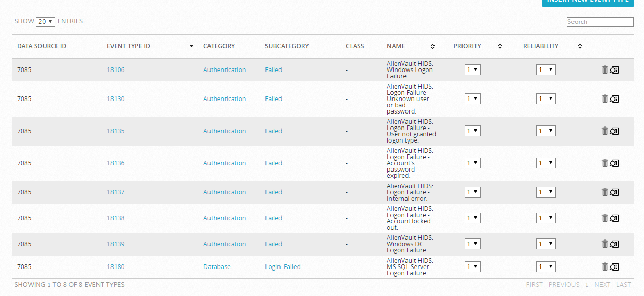Click the Subcategory column header
The image size is (644, 296).
point(287,46)
